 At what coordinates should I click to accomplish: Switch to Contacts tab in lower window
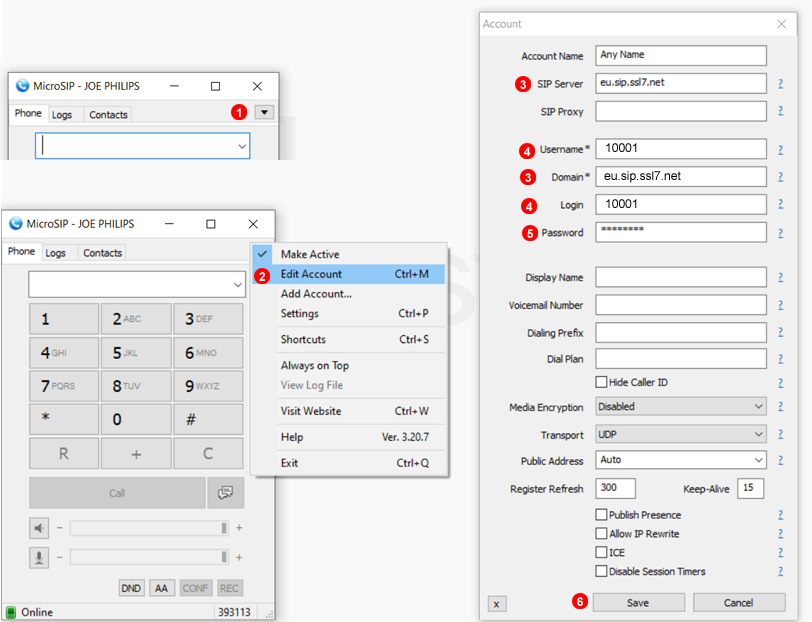(103, 253)
